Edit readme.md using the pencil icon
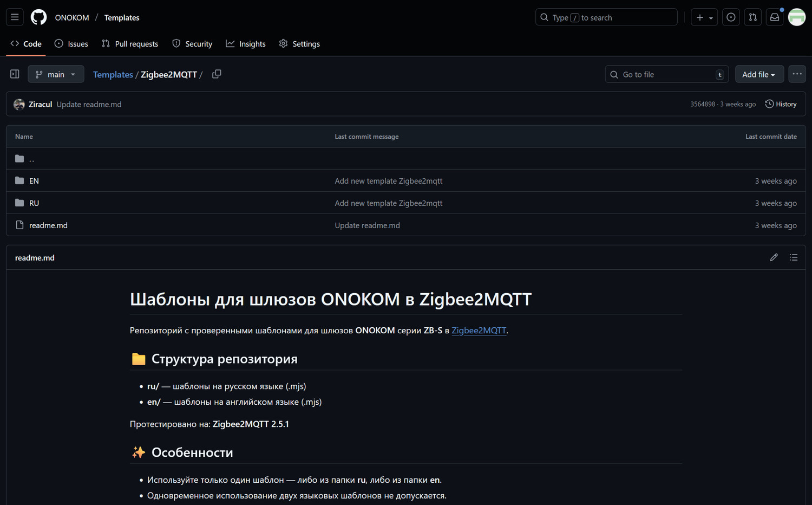This screenshot has width=812, height=505. coord(774,257)
